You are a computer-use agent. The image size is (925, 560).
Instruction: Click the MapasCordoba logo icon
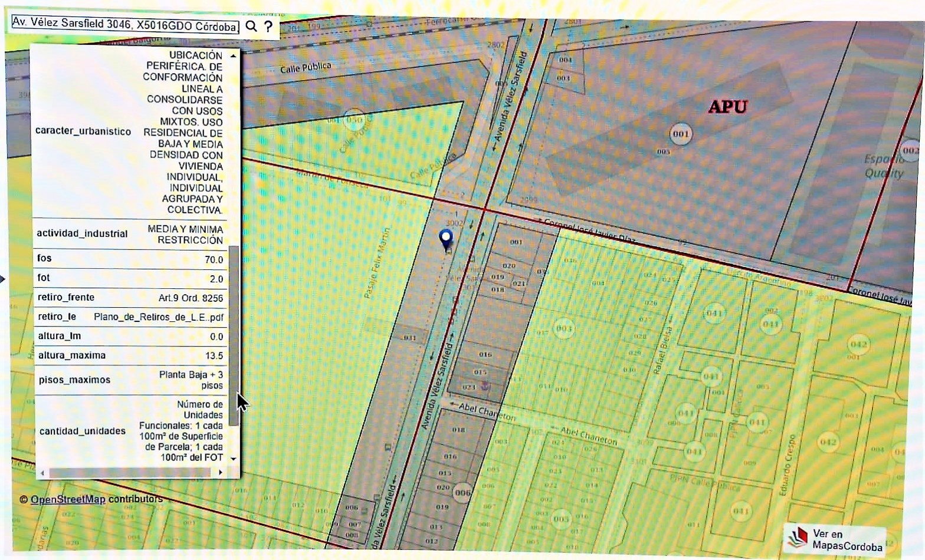pos(798,538)
